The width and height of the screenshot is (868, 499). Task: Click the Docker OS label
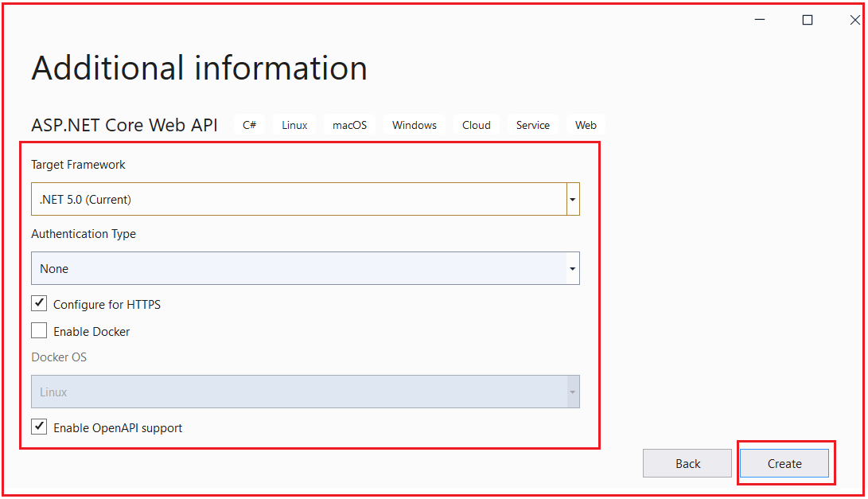tap(59, 357)
